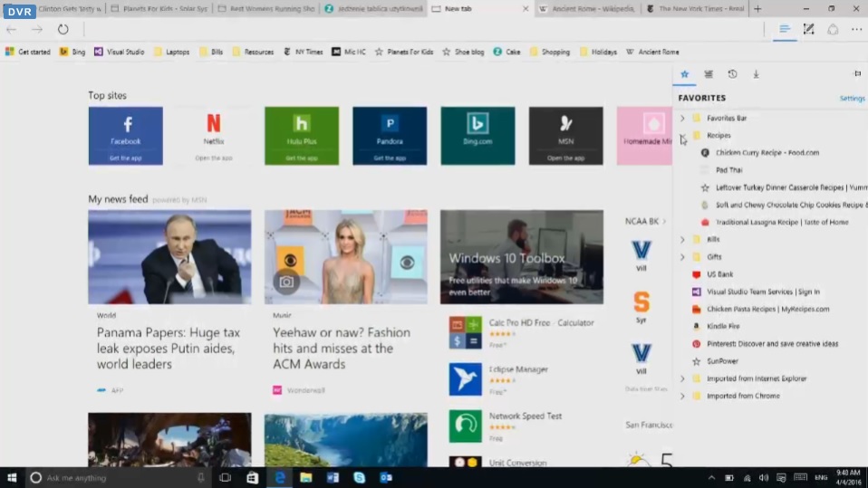868x488 pixels.
Task: Switch to Best Womens Running Shoes tab
Action: [266, 9]
